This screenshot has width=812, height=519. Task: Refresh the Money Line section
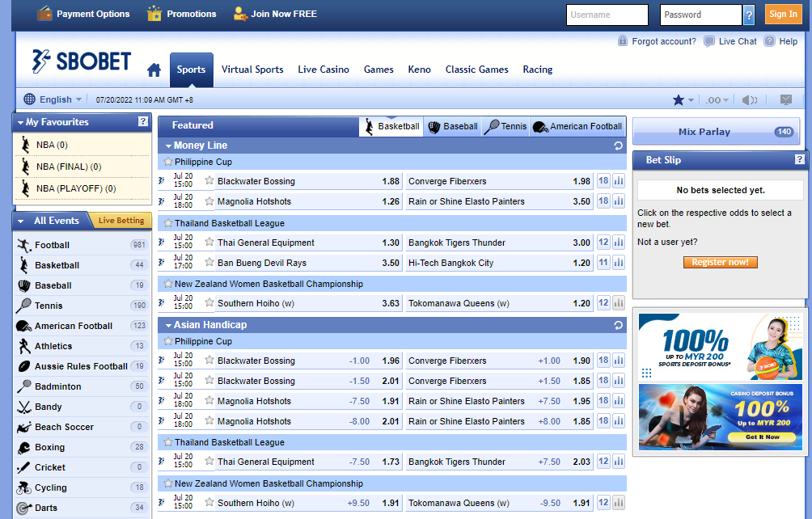pyautogui.click(x=618, y=146)
